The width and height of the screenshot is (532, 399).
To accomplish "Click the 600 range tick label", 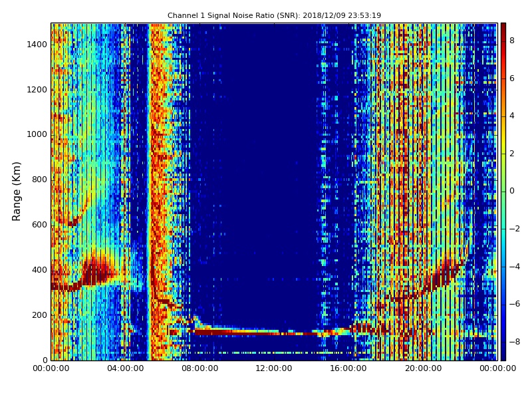I will [x=39, y=225].
